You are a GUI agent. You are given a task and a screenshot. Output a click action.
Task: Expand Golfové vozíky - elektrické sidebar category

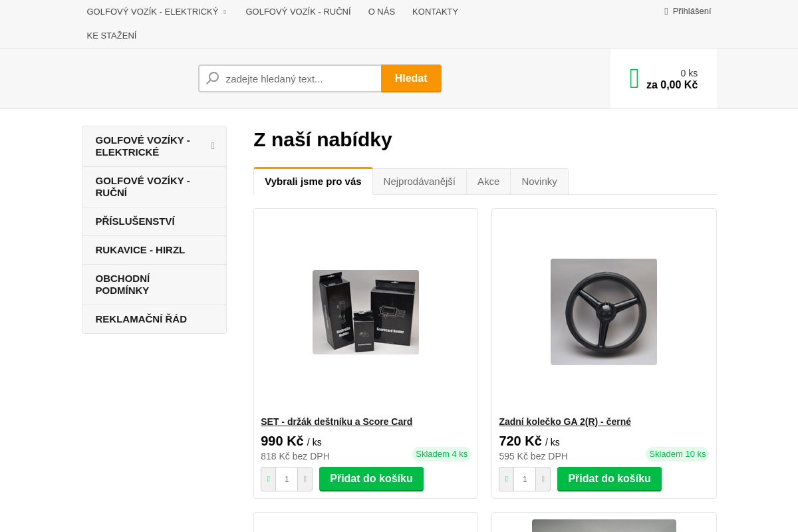point(213,146)
